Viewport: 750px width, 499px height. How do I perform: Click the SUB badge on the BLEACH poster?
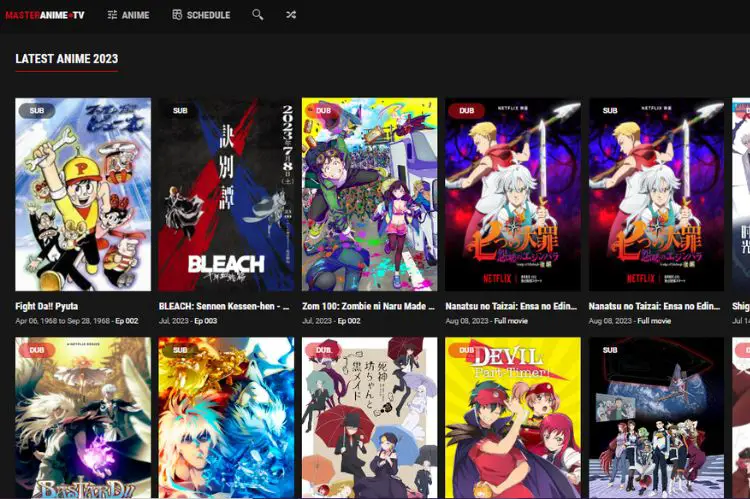tap(180, 111)
